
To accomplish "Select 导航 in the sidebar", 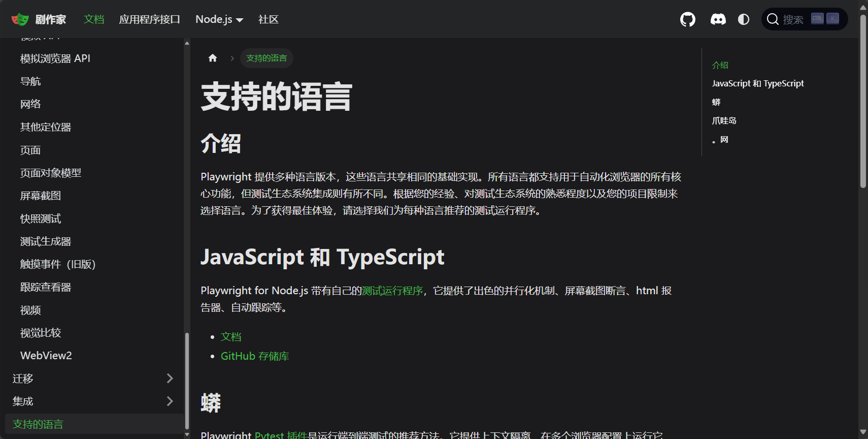I will pyautogui.click(x=30, y=81).
